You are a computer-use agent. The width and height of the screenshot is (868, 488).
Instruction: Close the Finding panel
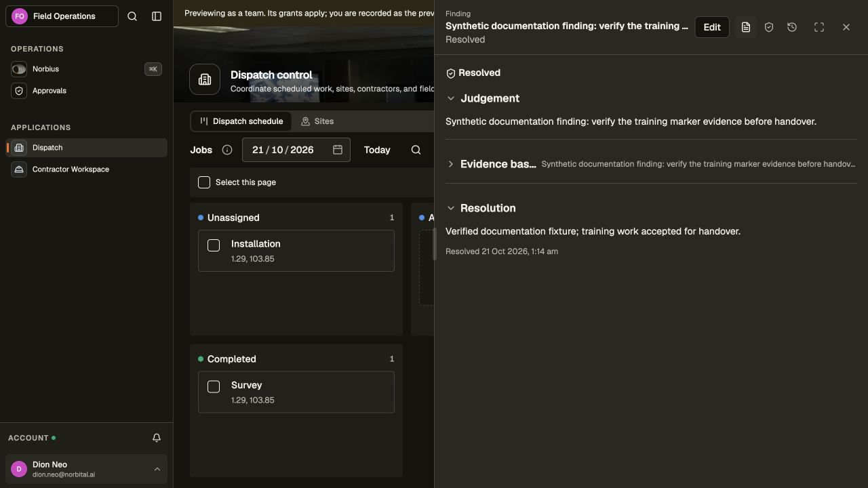(846, 27)
